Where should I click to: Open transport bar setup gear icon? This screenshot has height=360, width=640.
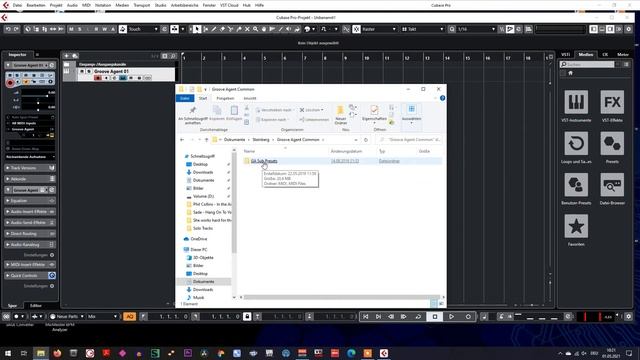click(629, 316)
